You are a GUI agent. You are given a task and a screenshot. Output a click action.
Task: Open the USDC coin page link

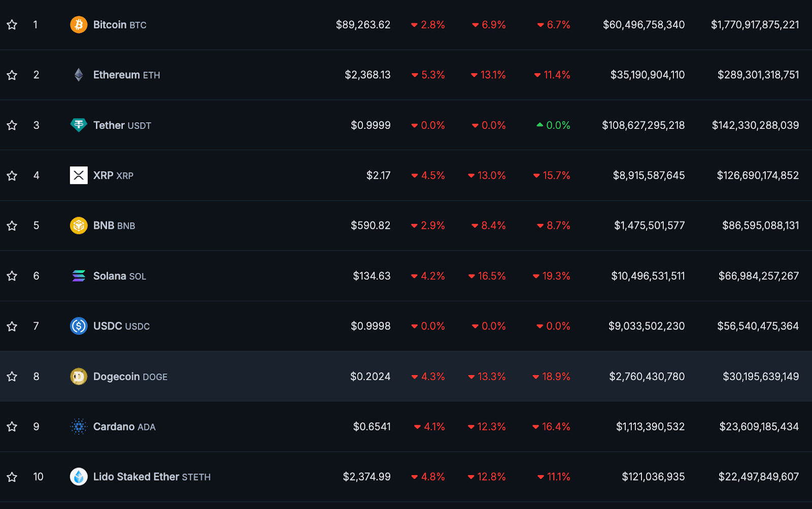pos(121,326)
